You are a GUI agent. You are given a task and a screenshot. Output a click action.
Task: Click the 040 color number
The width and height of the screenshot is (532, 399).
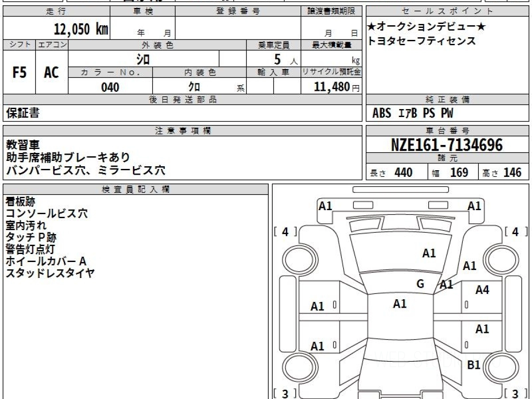click(x=110, y=87)
